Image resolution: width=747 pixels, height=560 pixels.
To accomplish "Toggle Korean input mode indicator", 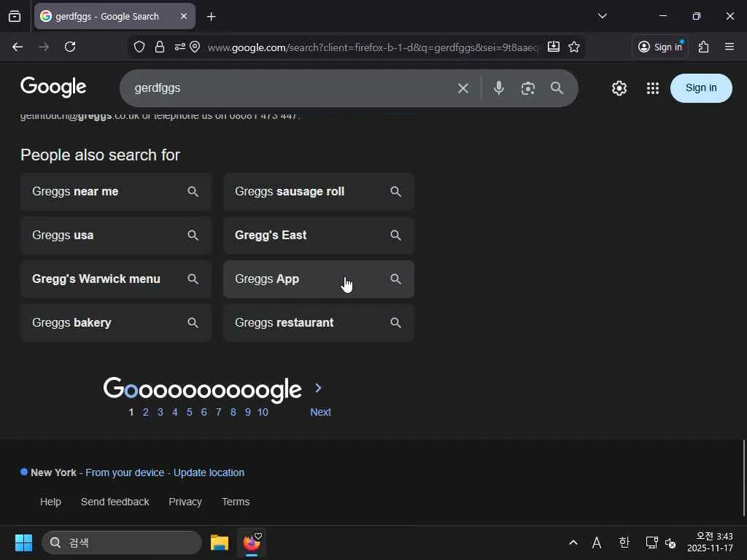I will (624, 542).
